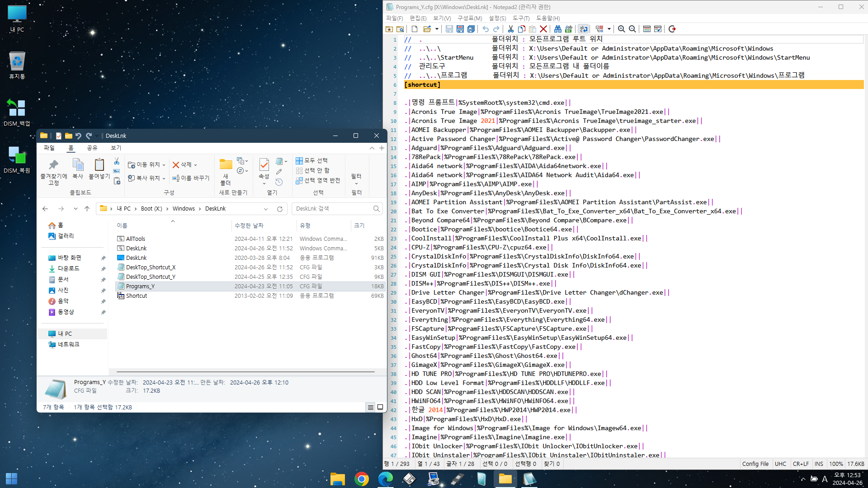The image size is (868, 488).
Task: Click the red Save icon in Notepad2
Action: pyautogui.click(x=460, y=29)
